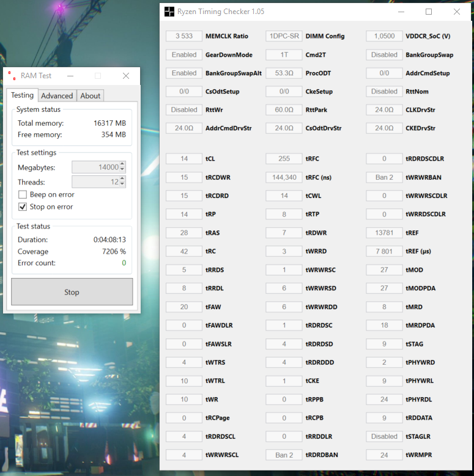Click the tSTAGLR Disabled field
Screen dimensions: 474x476
tap(384, 436)
